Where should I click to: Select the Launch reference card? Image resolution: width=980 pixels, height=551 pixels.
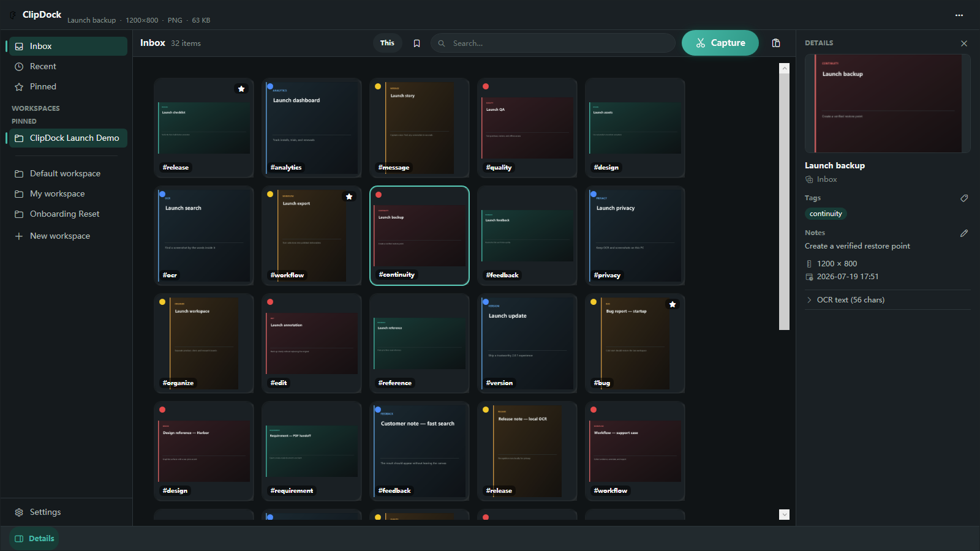tap(420, 343)
